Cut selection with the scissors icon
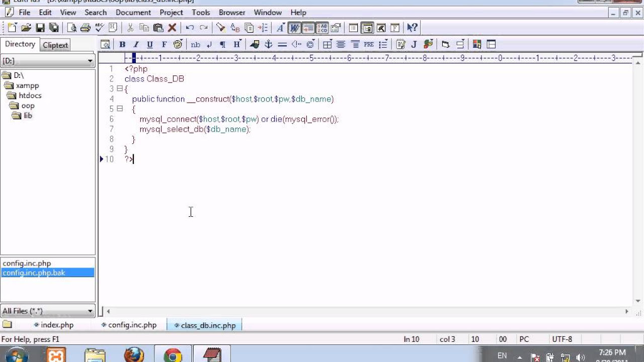 pyautogui.click(x=130, y=28)
